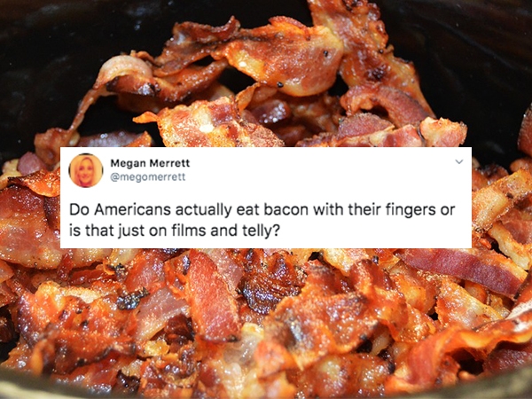Open the bacon photo above the tweet card
This screenshot has height=399, width=532.
266,74
